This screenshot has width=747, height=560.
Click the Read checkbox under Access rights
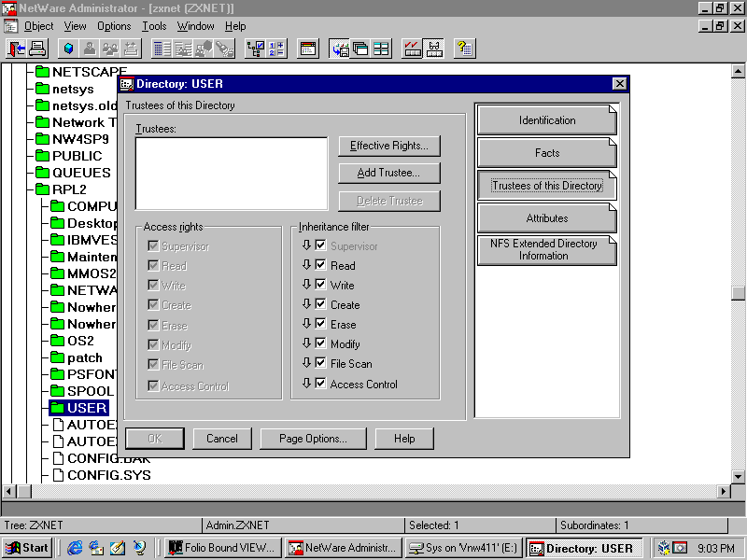click(x=153, y=266)
